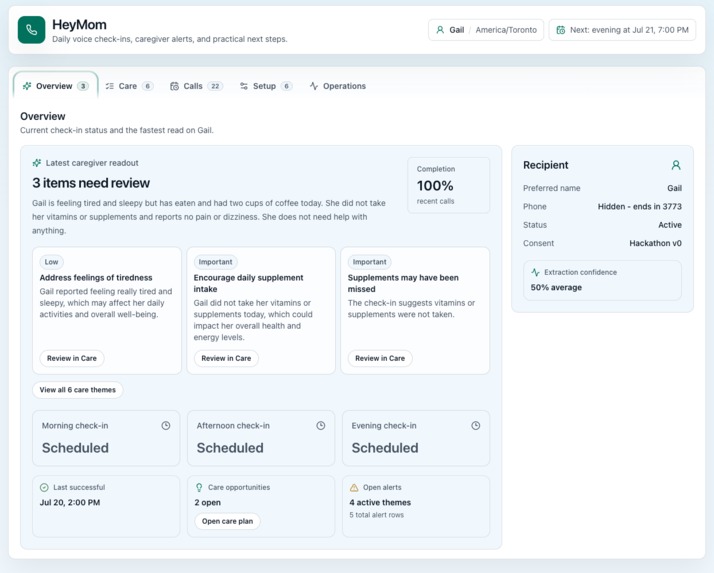Click the clock icon on Evening check-in
714x573 pixels.
point(475,425)
